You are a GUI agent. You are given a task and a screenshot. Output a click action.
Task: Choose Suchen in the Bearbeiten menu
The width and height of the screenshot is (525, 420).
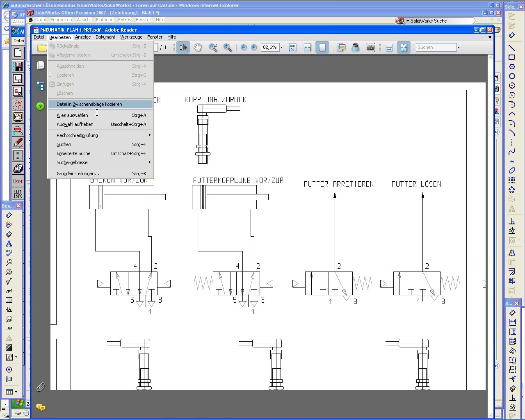tap(100, 144)
